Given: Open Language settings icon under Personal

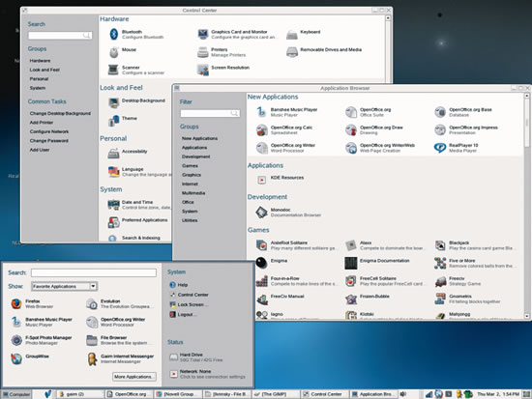Looking at the screenshot, I should click(113, 172).
